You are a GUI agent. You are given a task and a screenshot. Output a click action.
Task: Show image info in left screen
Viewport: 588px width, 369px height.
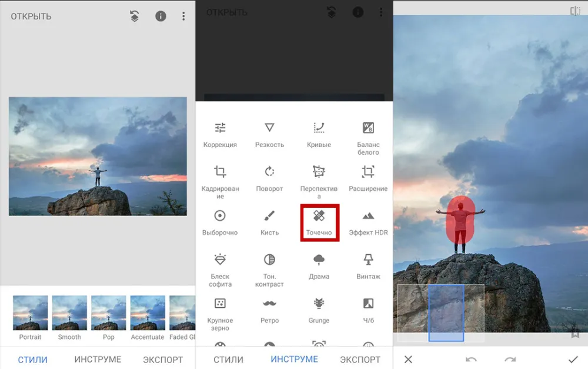(161, 16)
